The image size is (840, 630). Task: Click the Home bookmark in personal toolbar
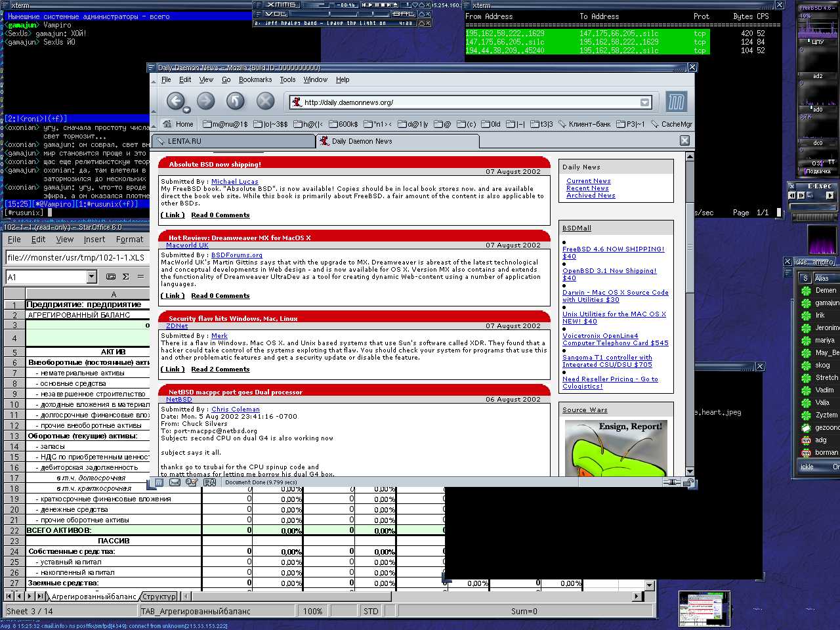click(178, 124)
